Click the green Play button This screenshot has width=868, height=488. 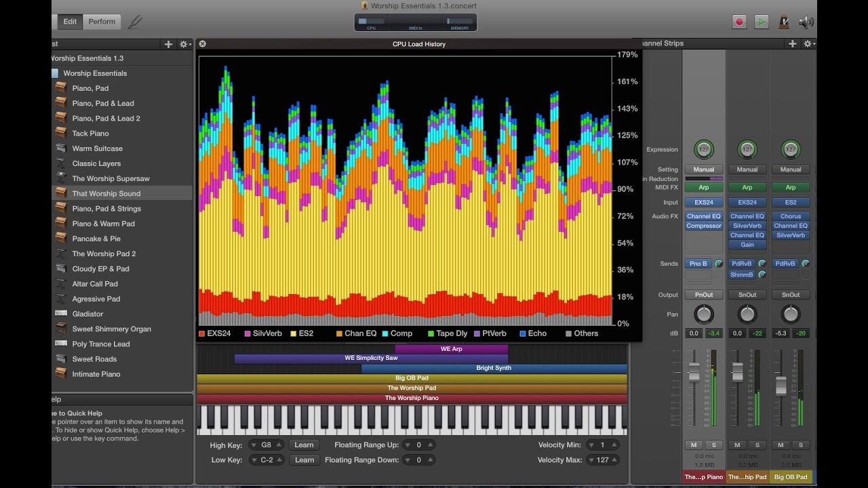pyautogui.click(x=762, y=22)
